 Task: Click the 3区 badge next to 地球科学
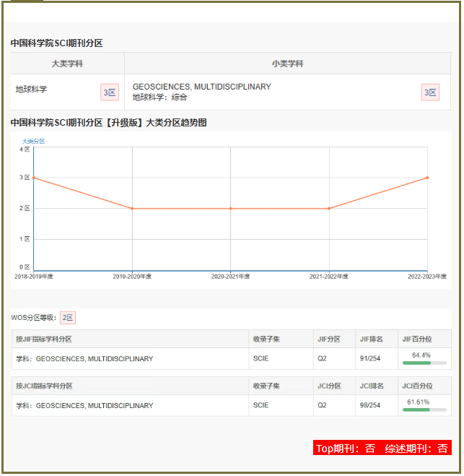pyautogui.click(x=110, y=92)
